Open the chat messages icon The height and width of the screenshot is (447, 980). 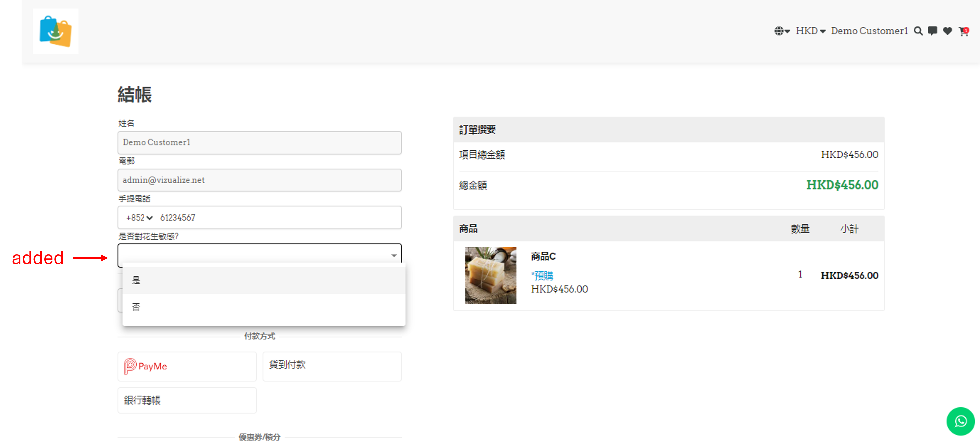932,31
